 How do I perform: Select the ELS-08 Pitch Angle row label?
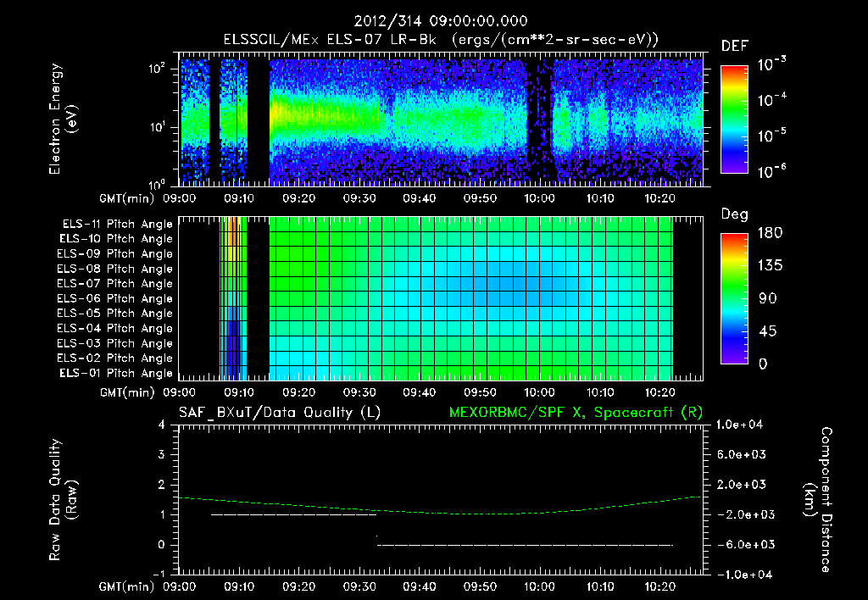click(115, 269)
